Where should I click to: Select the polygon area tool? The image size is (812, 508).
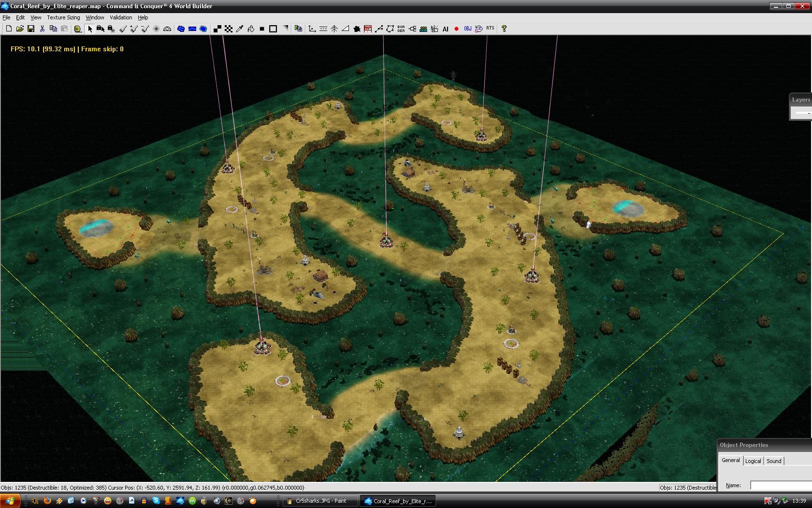pos(390,29)
